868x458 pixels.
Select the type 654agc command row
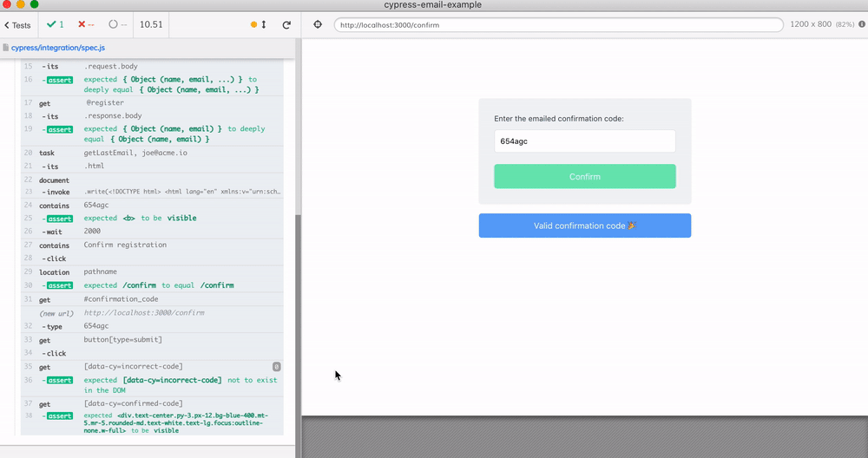point(152,326)
